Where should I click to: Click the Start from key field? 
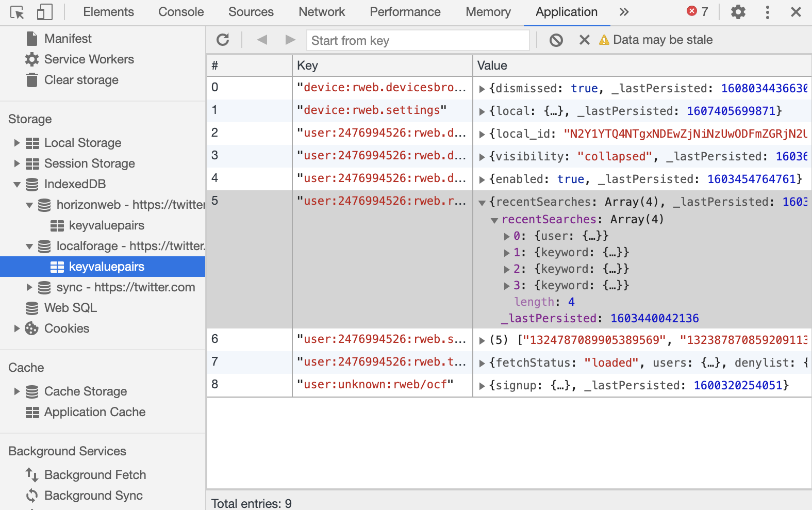418,40
